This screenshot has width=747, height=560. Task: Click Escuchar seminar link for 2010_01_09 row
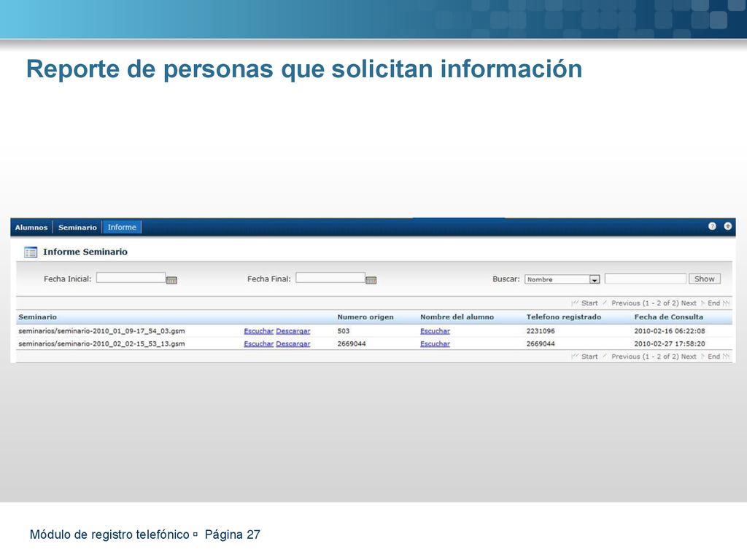(x=259, y=331)
